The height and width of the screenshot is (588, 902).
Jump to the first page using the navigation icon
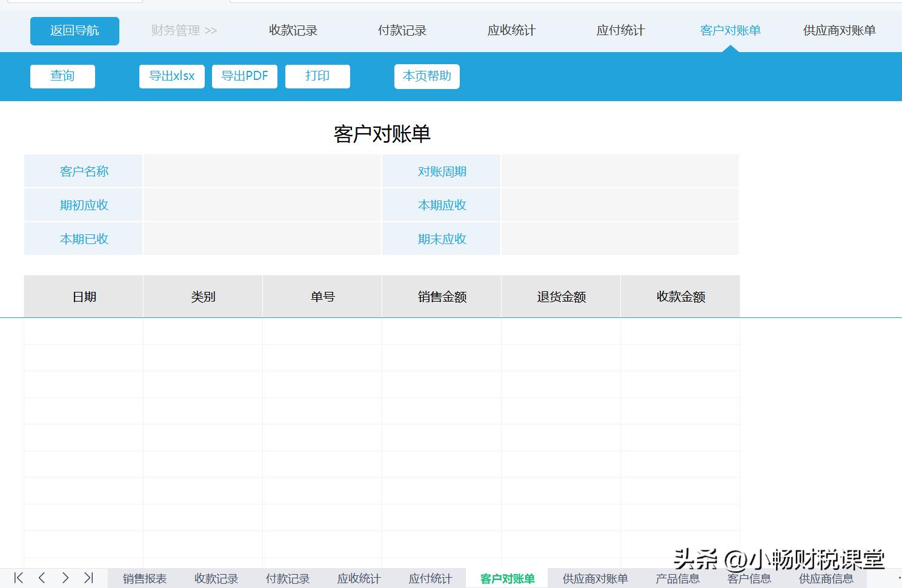(x=18, y=577)
